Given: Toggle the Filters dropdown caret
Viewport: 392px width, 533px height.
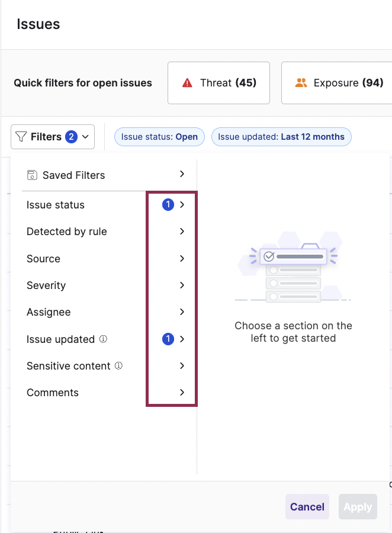Looking at the screenshot, I should pos(86,137).
